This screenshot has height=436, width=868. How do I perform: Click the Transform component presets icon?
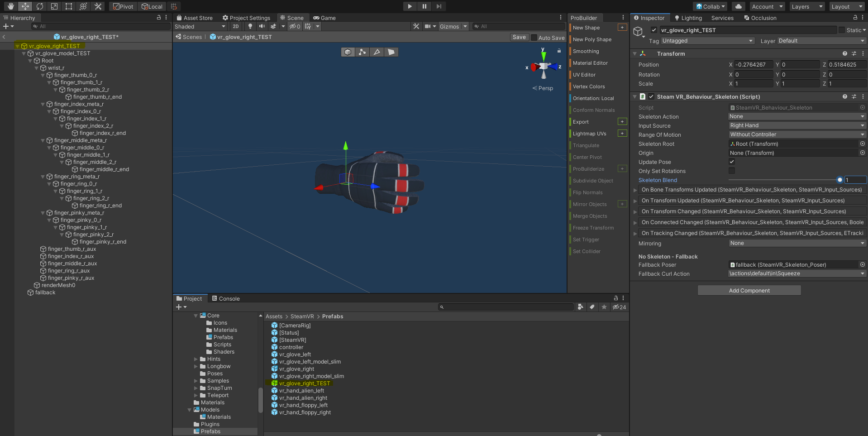[855, 53]
